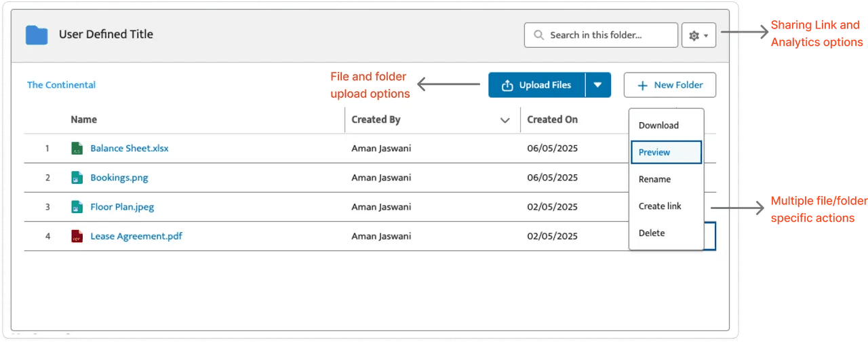868x342 pixels.
Task: Click Aman Jaswani in the Balance Sheet row
Action: (x=381, y=148)
